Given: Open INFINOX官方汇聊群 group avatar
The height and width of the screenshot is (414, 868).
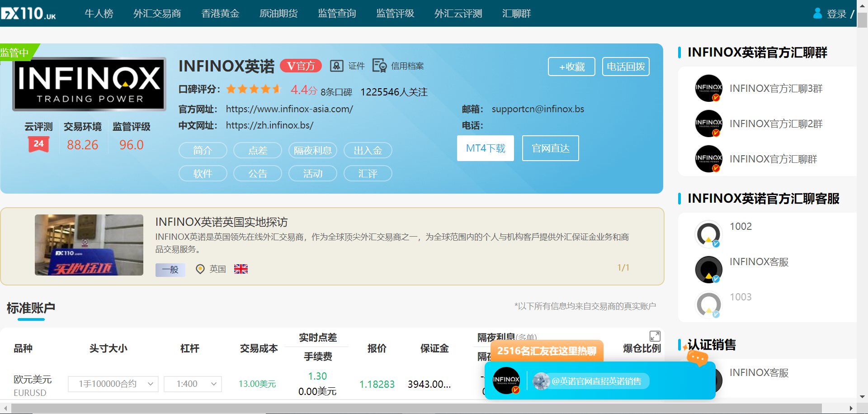Looking at the screenshot, I should 708,159.
